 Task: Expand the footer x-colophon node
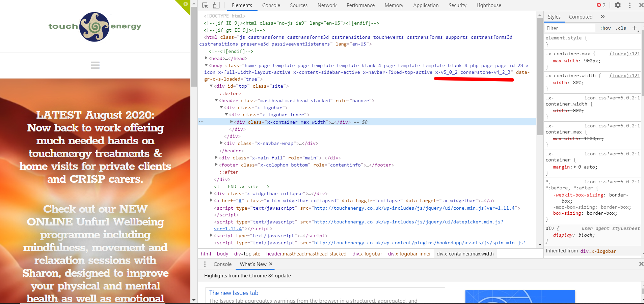216,164
